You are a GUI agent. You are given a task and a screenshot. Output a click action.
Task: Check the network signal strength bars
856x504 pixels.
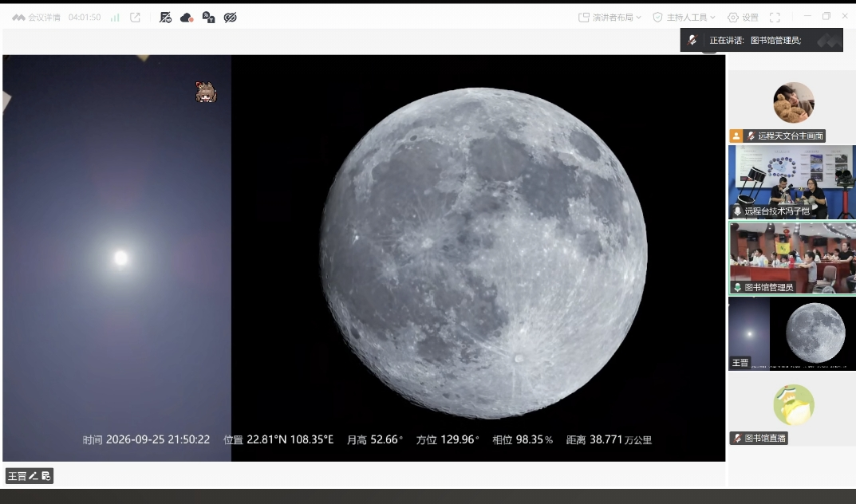point(115,18)
